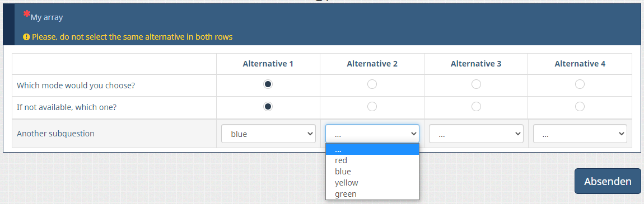Click Alternative 1 radio in 'If not available' row
The image size is (644, 204).
coord(268,107)
